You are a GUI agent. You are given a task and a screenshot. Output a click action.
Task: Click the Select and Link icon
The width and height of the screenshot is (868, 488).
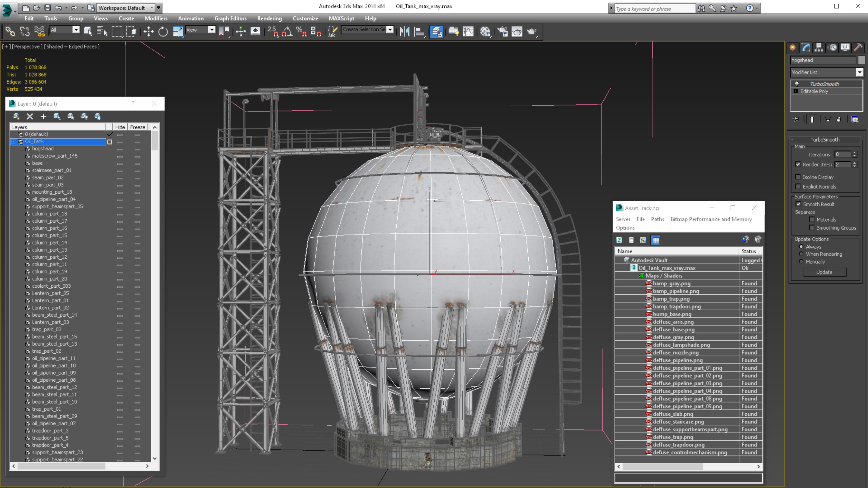click(10, 32)
